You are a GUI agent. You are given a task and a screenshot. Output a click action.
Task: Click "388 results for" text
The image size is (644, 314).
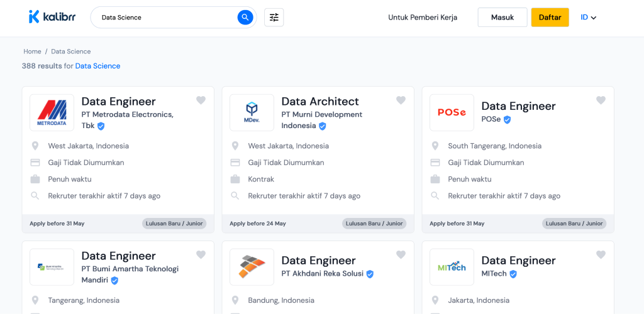48,65
